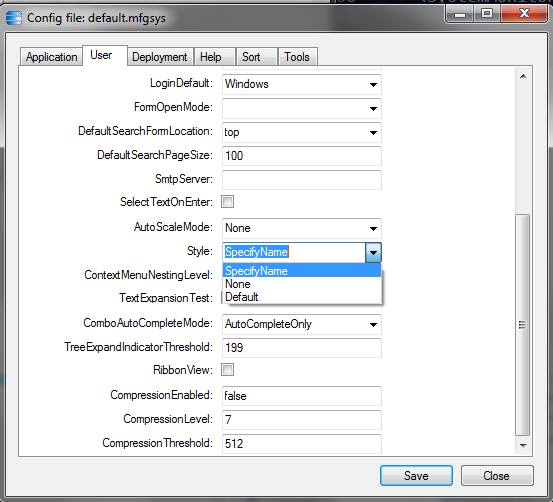553x502 pixels.
Task: Open ComboAutoCompleteMode dropdown
Action: click(x=373, y=324)
